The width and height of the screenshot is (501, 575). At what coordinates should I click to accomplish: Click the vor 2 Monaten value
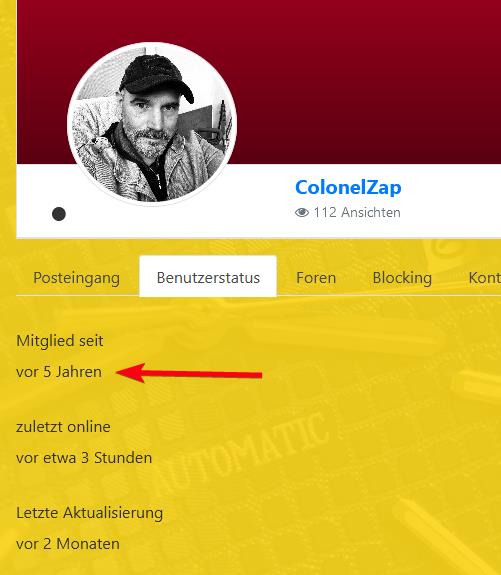click(x=68, y=544)
